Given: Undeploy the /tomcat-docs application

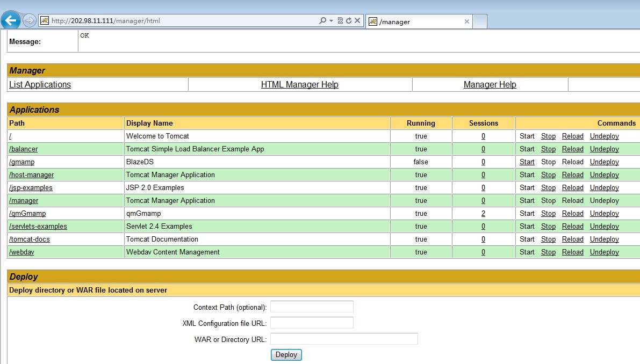Looking at the screenshot, I should pyautogui.click(x=605, y=239).
